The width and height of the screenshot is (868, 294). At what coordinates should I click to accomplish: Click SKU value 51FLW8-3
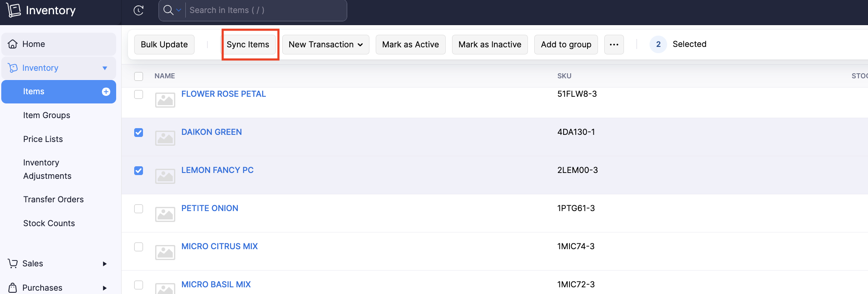577,94
